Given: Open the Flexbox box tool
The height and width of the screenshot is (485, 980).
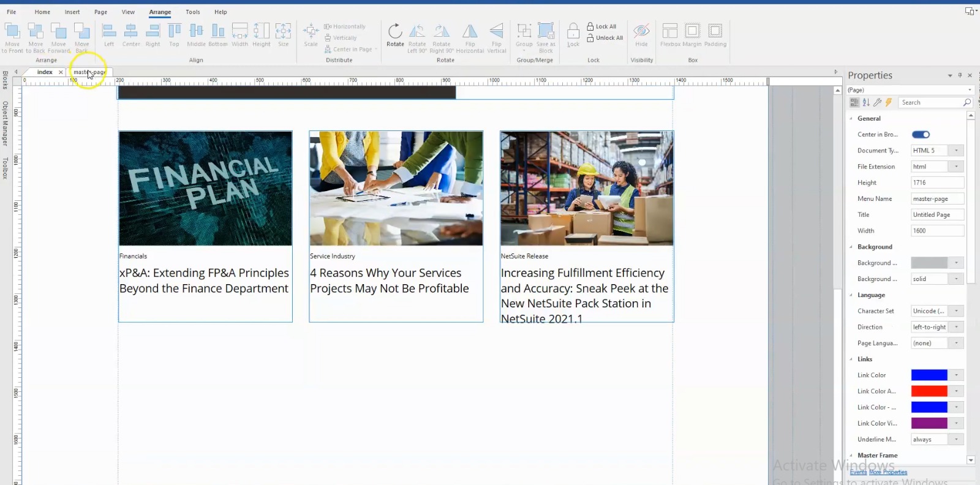Looking at the screenshot, I should [x=670, y=31].
